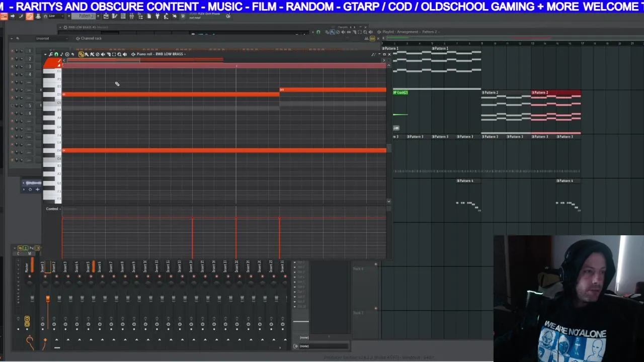Click the View mixer icon in main toolbar
644x362 pixels.
point(132,16)
